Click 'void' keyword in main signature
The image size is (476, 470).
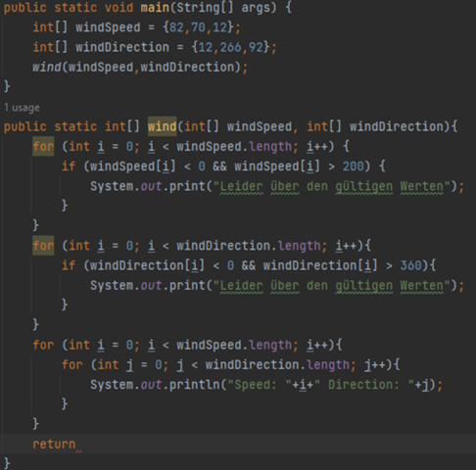coord(119,7)
